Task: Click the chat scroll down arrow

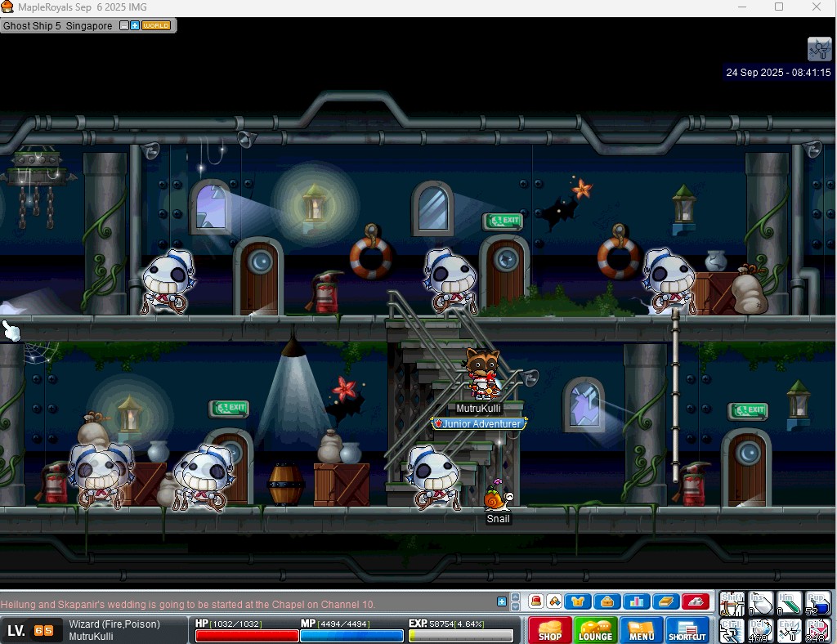Action: [x=515, y=607]
